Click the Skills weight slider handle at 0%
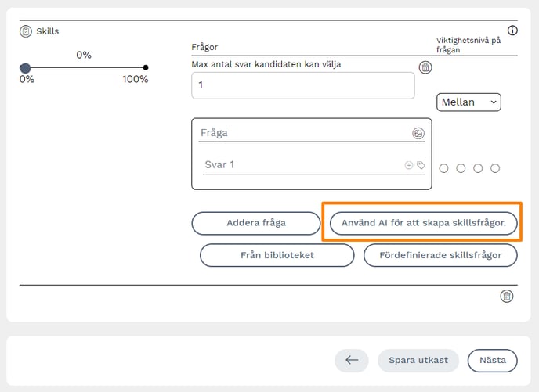 pyautogui.click(x=25, y=68)
